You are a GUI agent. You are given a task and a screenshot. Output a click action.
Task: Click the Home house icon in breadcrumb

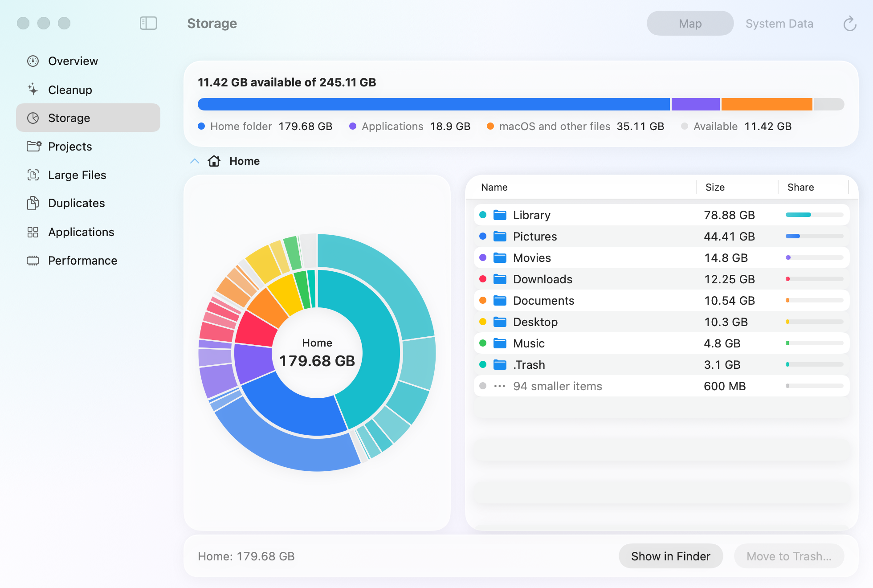click(214, 161)
